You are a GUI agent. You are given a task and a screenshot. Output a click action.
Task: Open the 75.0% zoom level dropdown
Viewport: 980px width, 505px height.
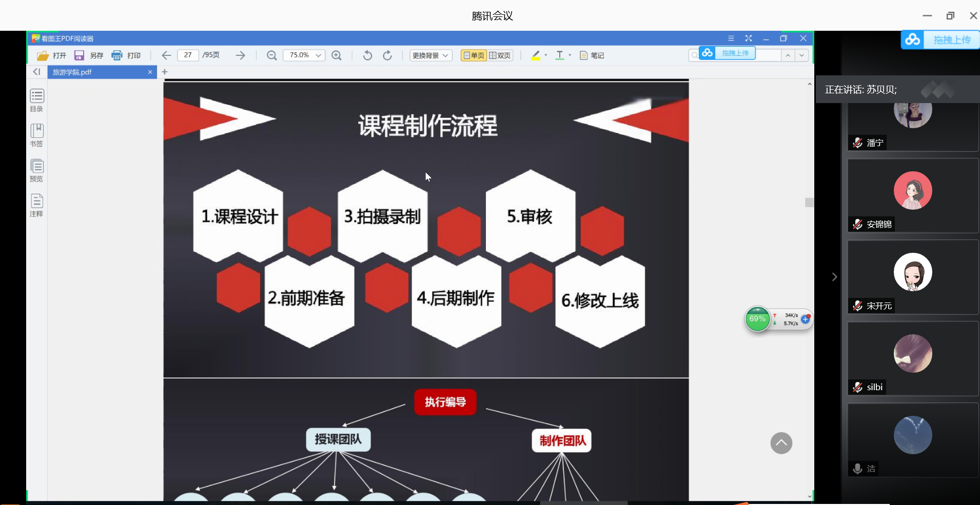[318, 55]
